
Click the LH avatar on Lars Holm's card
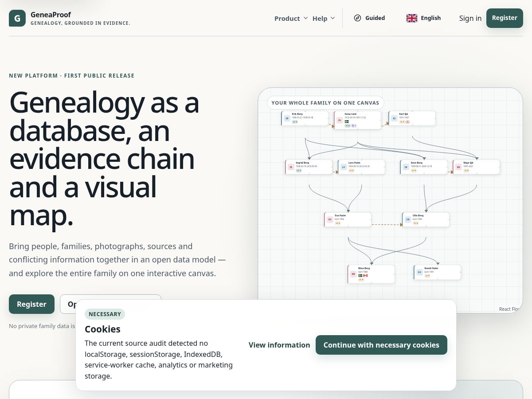(344, 167)
